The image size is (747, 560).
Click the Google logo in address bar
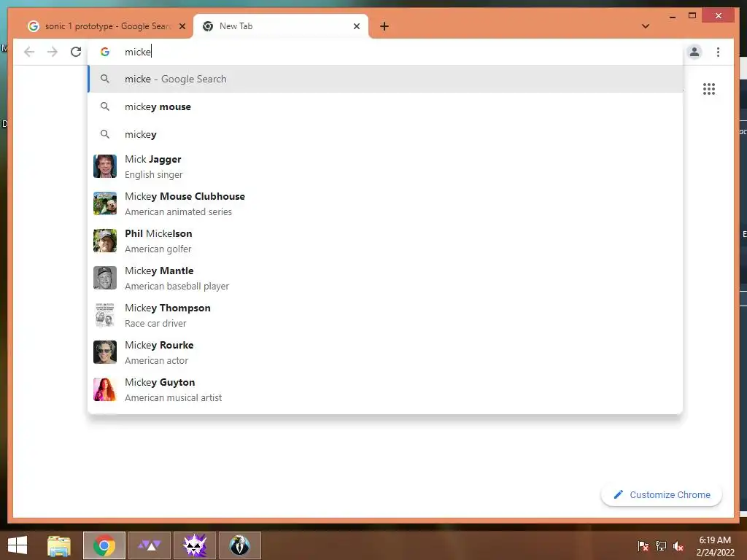click(105, 52)
